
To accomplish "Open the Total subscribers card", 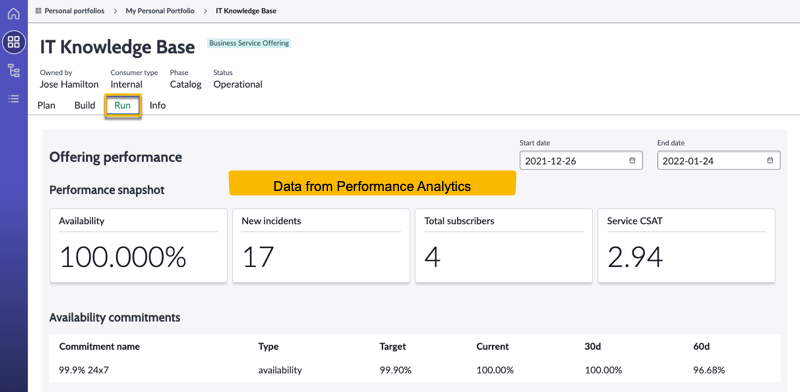I will pos(504,246).
